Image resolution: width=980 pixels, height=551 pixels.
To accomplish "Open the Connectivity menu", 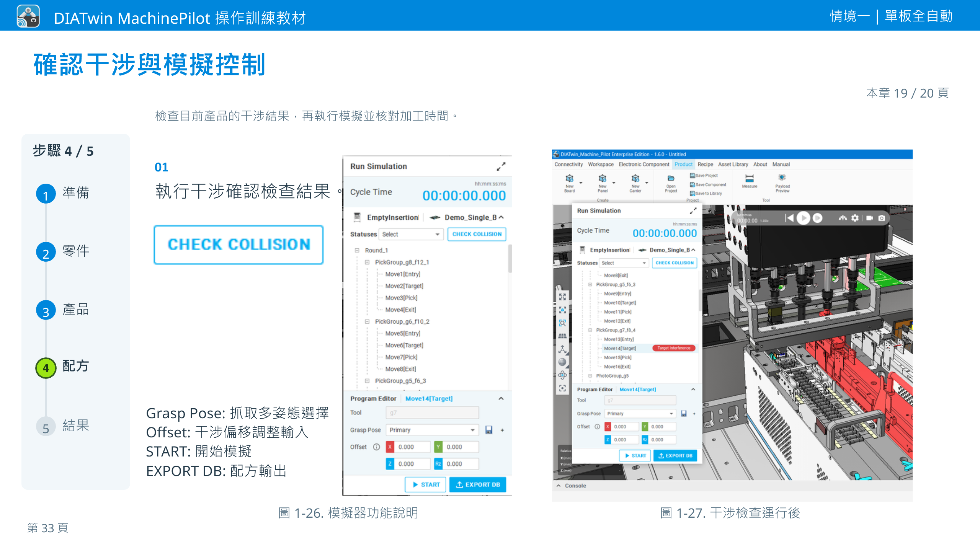I will tap(568, 165).
